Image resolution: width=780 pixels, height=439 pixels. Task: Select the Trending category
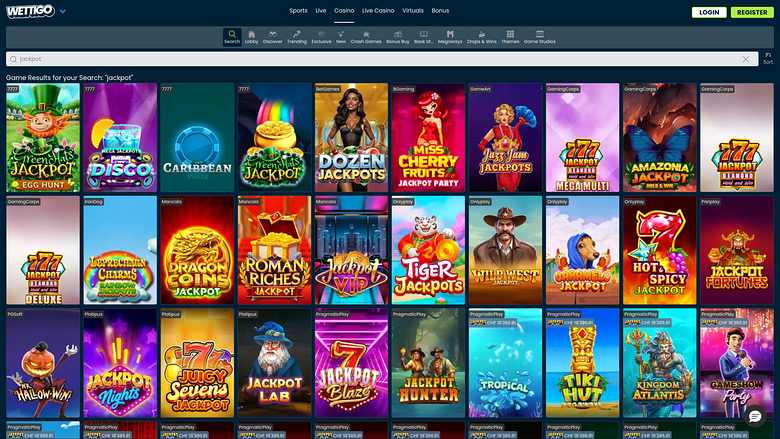click(x=296, y=37)
